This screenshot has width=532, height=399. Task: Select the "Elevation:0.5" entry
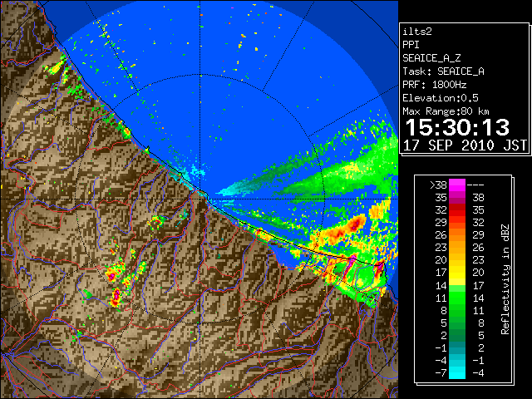[x=441, y=98]
